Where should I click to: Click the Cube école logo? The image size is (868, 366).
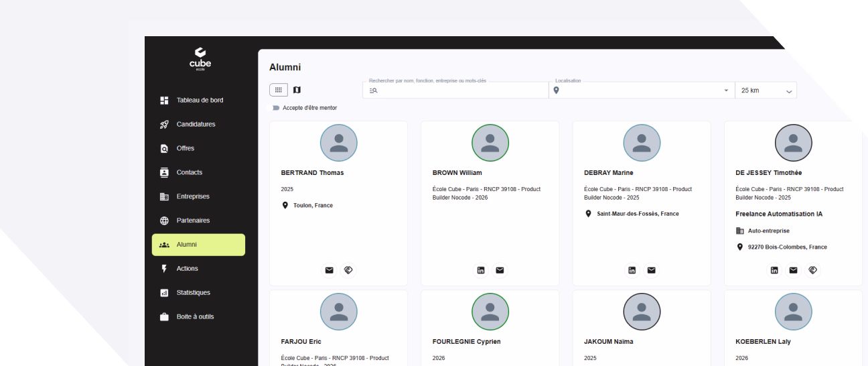click(202, 58)
